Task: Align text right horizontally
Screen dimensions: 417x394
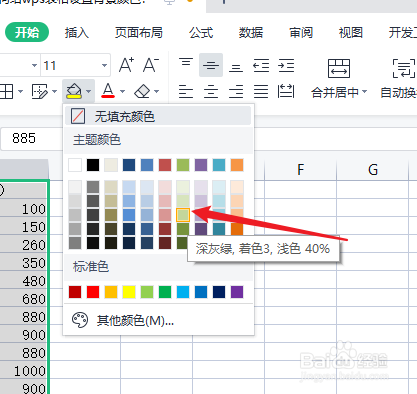Action: click(x=236, y=91)
